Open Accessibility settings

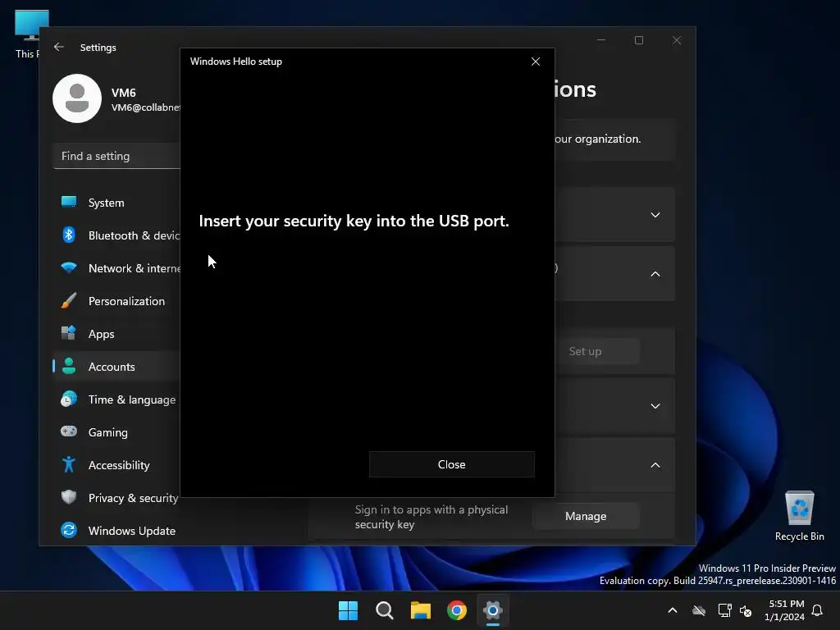pos(116,465)
